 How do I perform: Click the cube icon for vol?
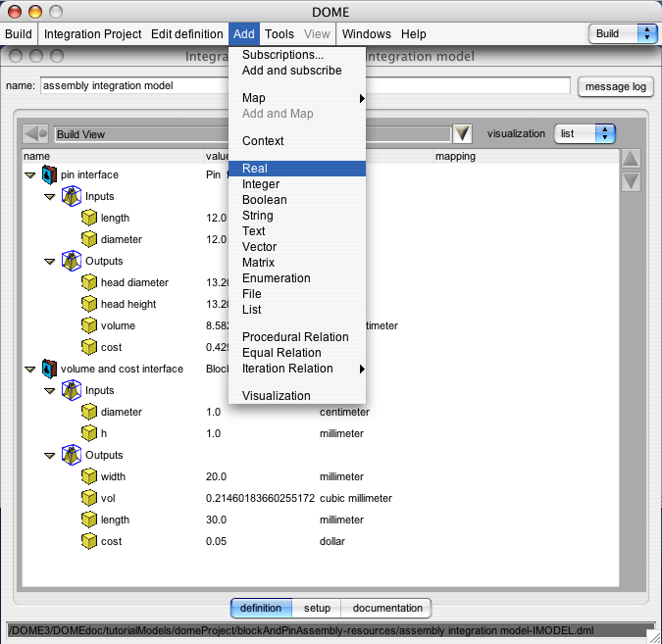tap(89, 498)
